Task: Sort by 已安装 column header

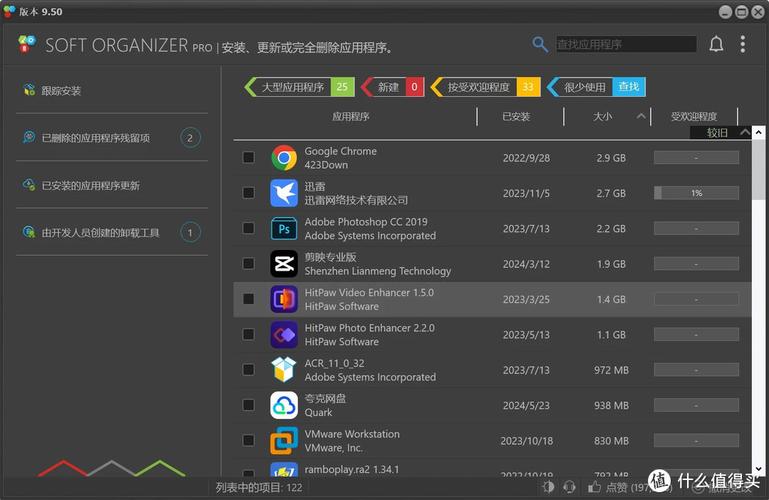Action: (516, 116)
